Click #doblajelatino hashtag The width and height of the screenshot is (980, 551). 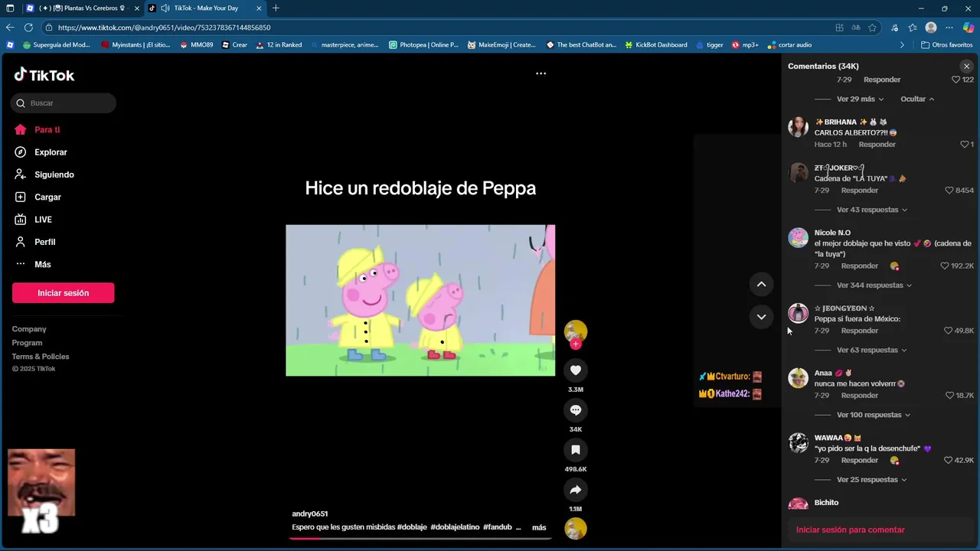click(455, 527)
